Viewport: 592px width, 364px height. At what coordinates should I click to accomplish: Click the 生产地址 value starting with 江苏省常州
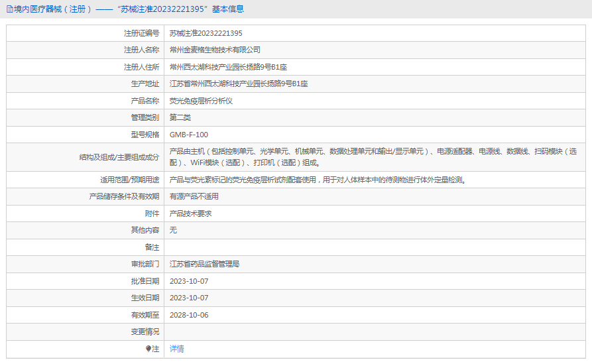point(239,84)
